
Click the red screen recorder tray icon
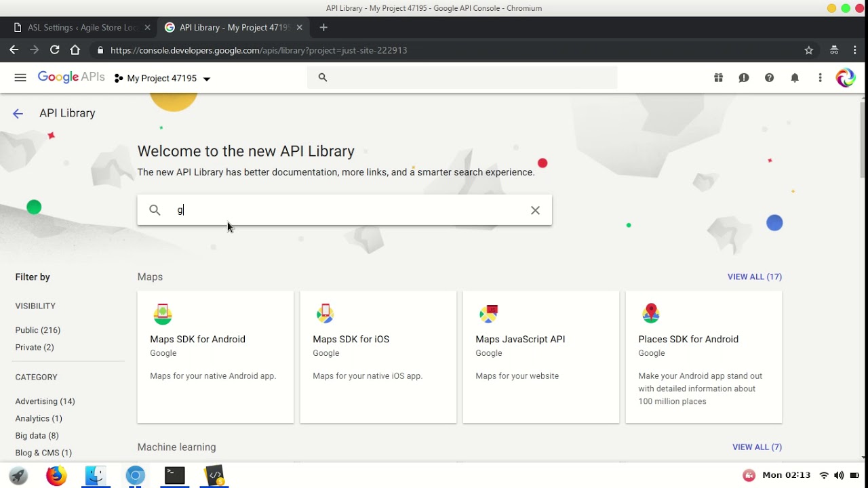tap(749, 475)
